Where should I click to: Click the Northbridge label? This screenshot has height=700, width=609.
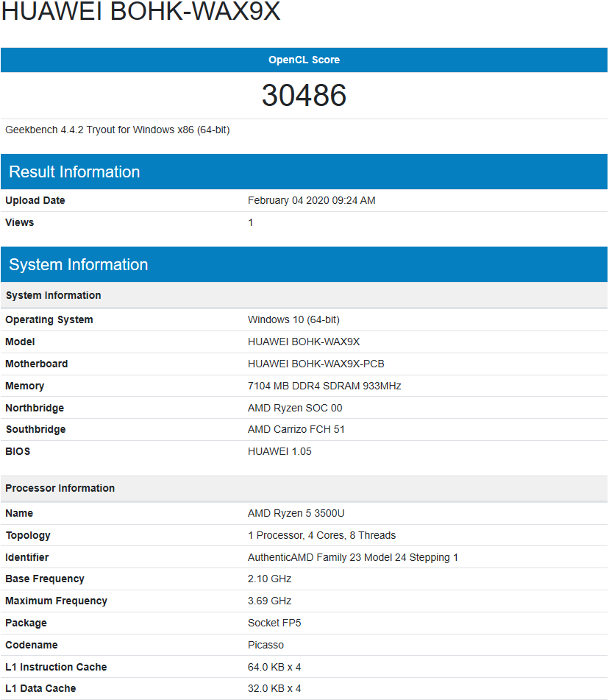(35, 408)
